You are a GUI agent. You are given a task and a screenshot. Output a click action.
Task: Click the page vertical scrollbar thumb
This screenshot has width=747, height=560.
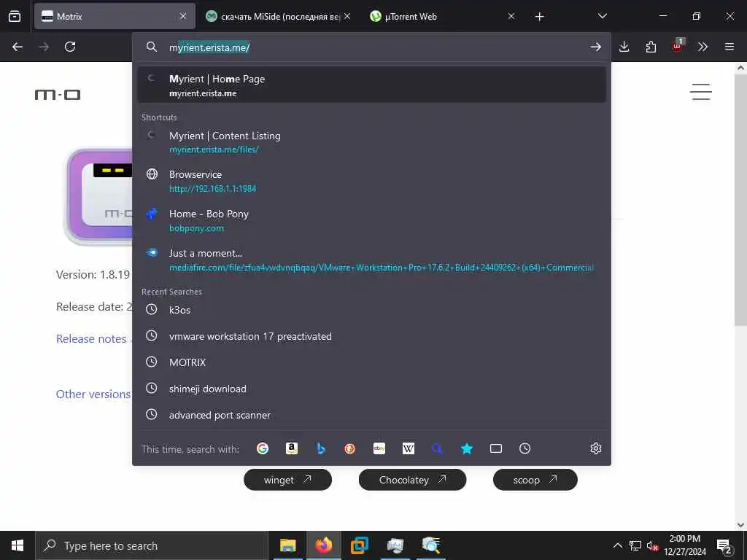tap(740, 200)
